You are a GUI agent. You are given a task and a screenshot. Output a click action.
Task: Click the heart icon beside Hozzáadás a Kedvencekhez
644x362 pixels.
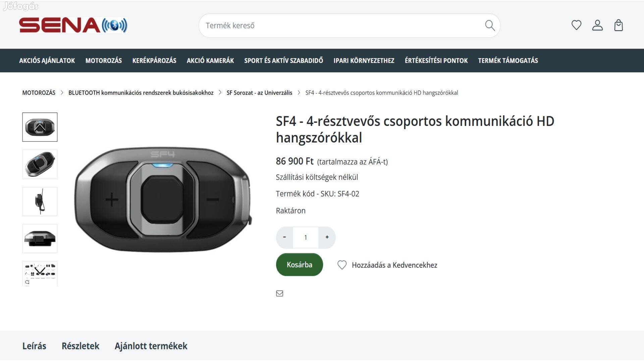click(x=342, y=265)
